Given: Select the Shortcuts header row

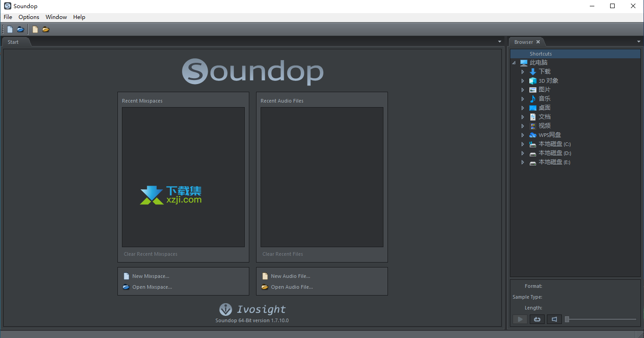Looking at the screenshot, I should coord(575,54).
